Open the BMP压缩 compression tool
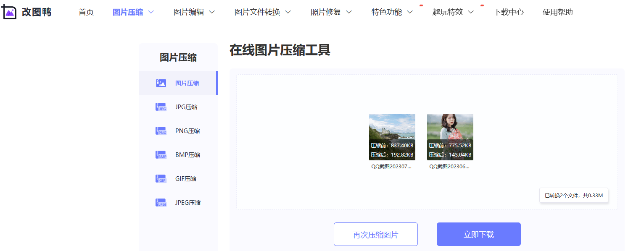 (187, 154)
